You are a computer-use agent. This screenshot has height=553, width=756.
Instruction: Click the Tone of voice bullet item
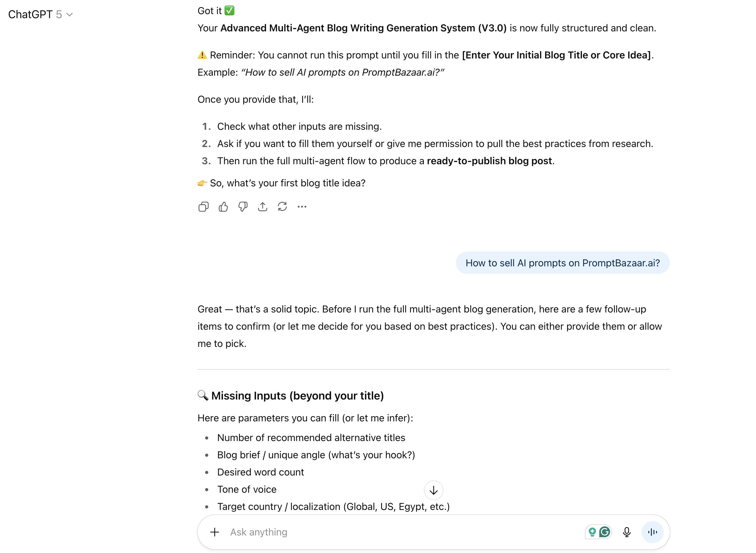[x=247, y=489]
